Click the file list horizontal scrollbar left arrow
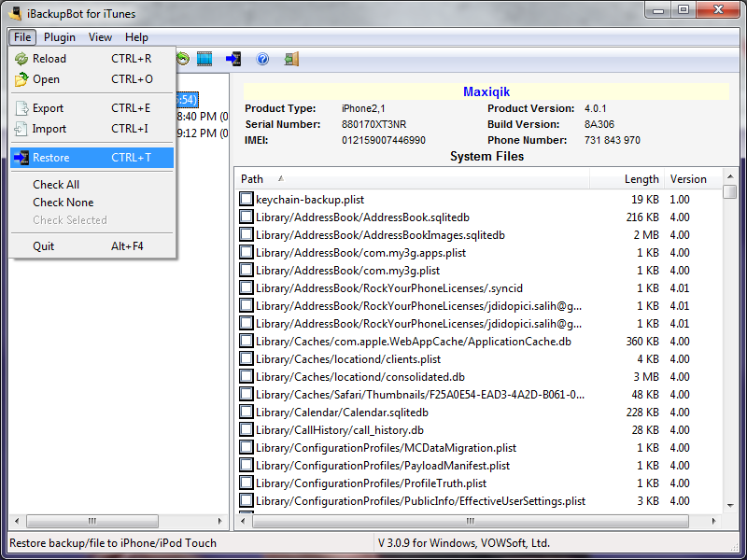 [243, 521]
